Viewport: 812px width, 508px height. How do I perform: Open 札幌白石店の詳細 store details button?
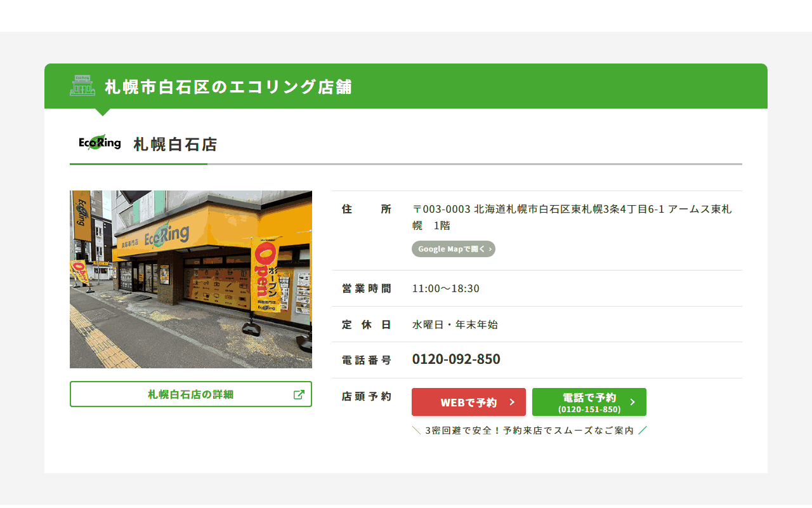pos(191,394)
